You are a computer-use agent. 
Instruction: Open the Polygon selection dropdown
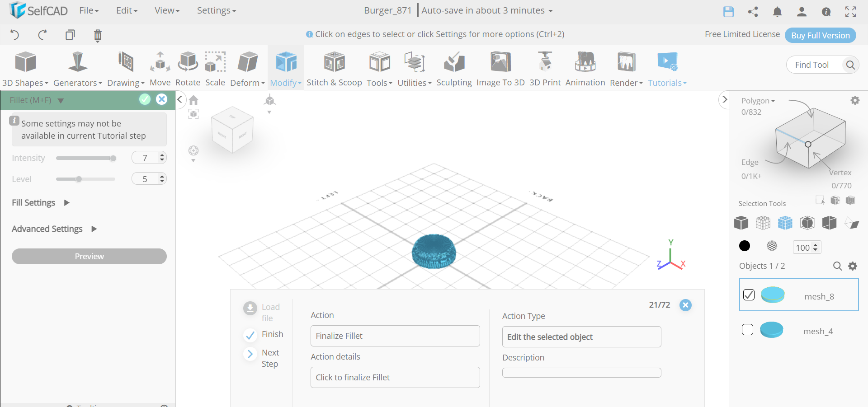tap(758, 101)
